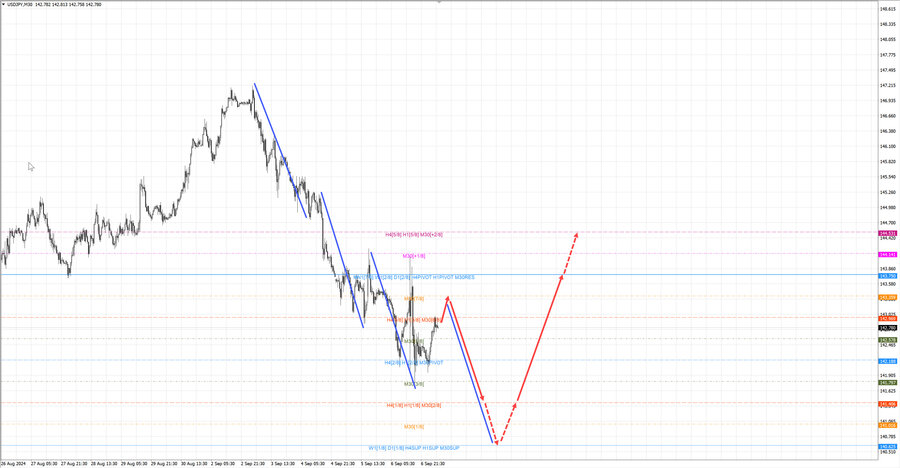Screen dimensions: 900x468
Task: Select the 144.700 price axis label
Action: [x=888, y=223]
